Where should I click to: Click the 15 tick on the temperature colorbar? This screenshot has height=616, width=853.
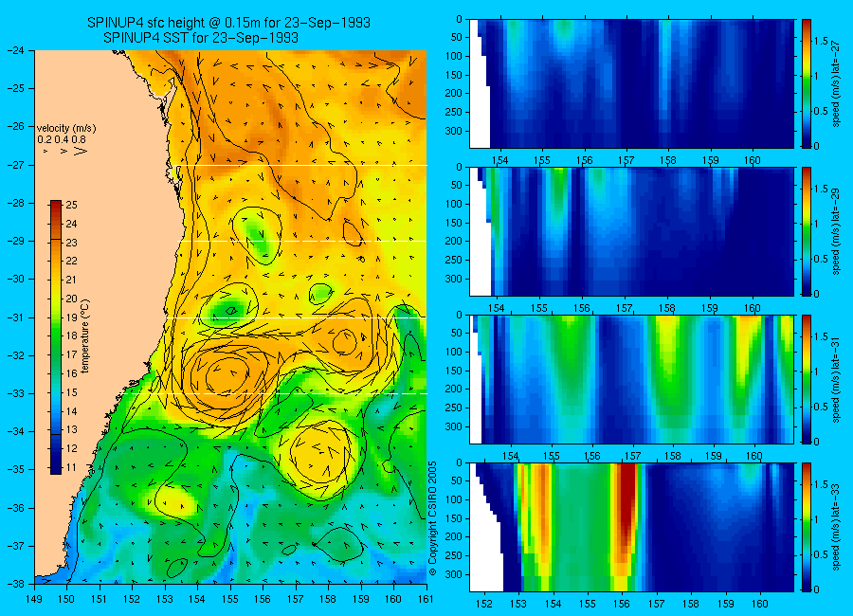[71, 392]
